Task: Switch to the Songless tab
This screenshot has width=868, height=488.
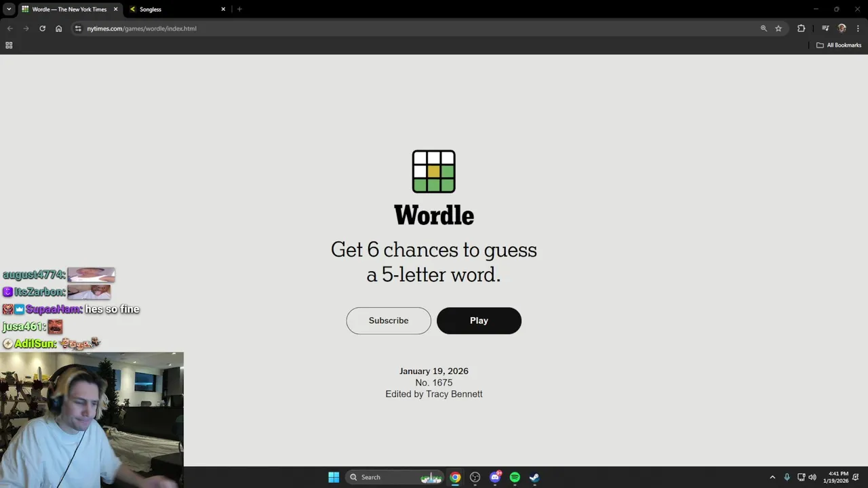Action: point(176,9)
